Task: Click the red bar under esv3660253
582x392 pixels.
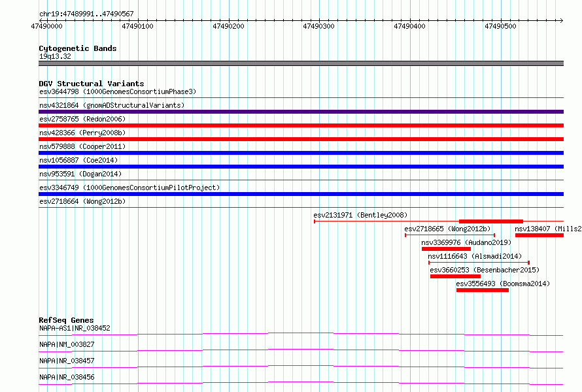Action: [455, 276]
